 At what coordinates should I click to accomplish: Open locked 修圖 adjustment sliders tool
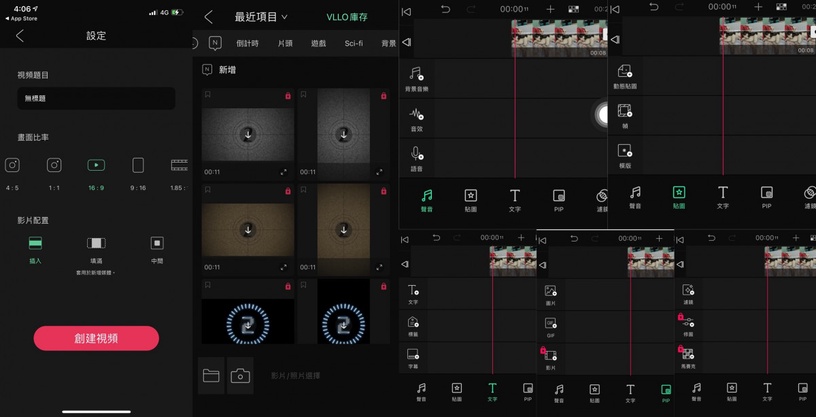pyautogui.click(x=687, y=324)
